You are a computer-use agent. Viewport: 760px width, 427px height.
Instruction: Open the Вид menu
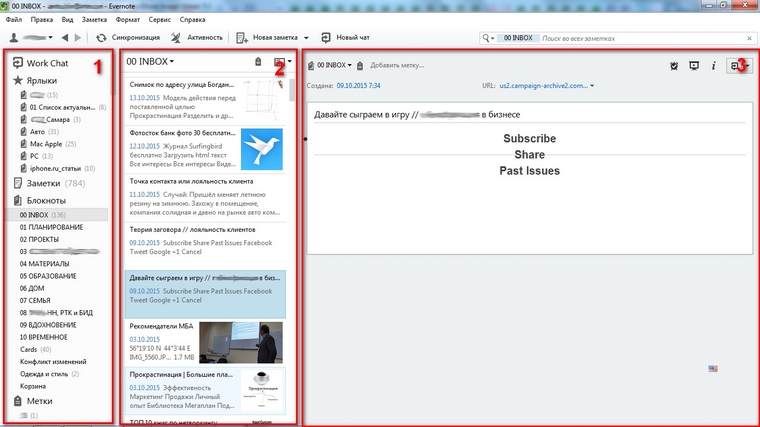tap(67, 20)
